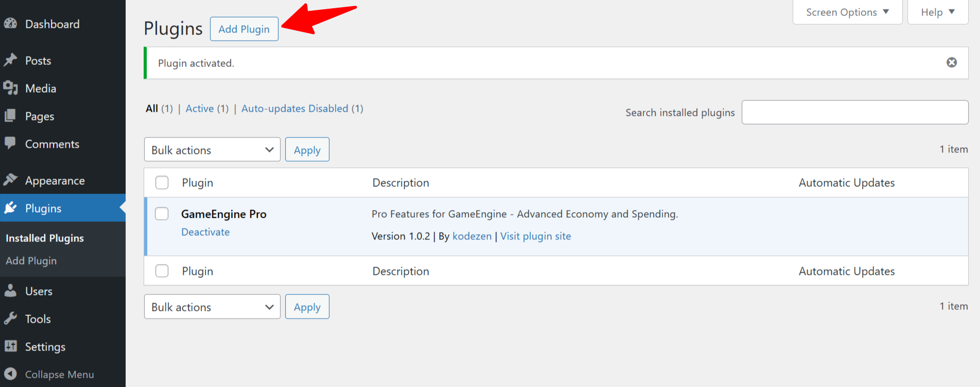The width and height of the screenshot is (980, 387).
Task: Go to Posts menu
Action: coord(38,60)
